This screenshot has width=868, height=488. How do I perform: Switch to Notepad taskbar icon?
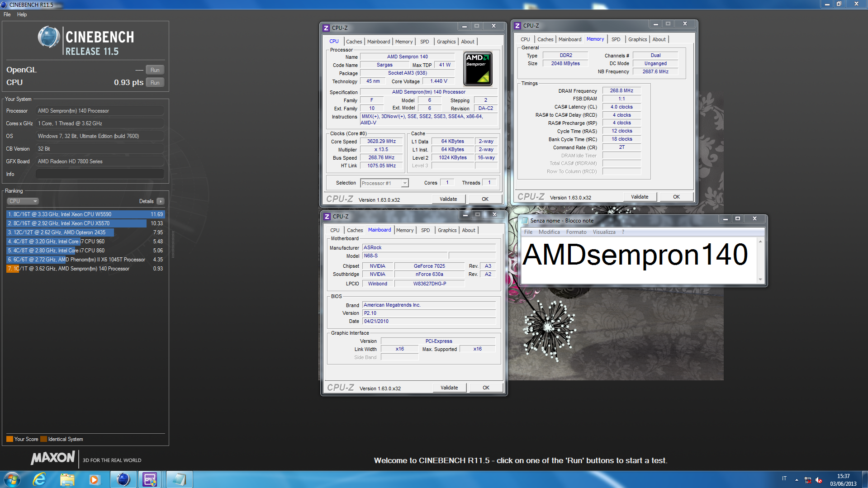point(179,479)
